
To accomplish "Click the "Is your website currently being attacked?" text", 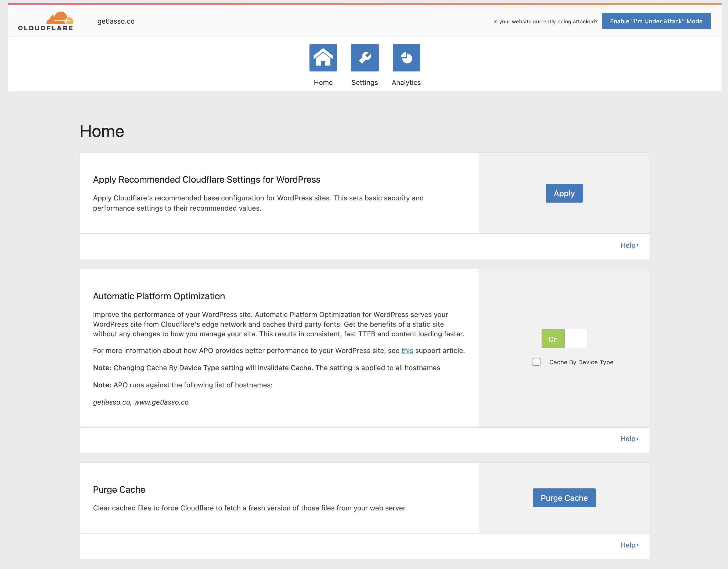I will click(x=545, y=22).
